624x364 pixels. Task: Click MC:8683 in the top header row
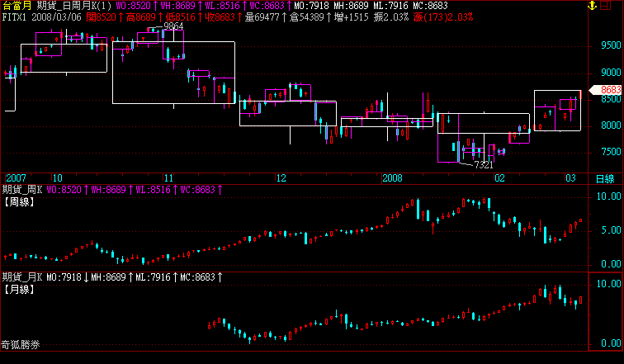click(430, 6)
